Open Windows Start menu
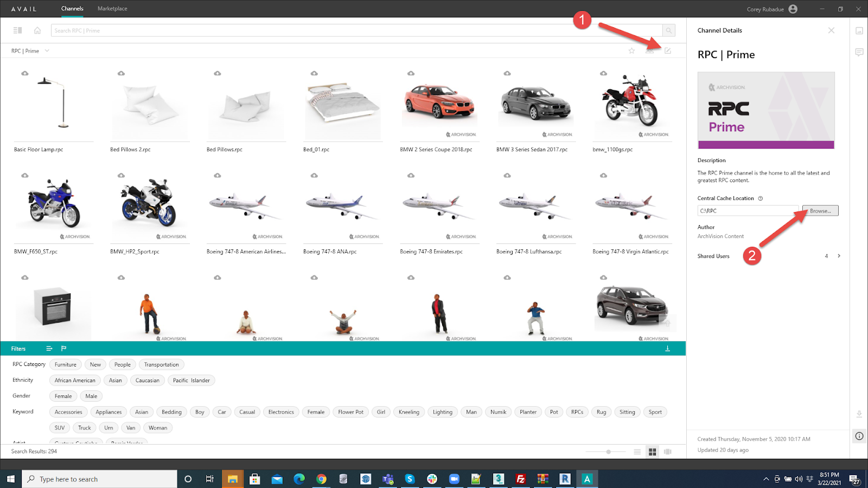The image size is (868, 488). (11, 479)
